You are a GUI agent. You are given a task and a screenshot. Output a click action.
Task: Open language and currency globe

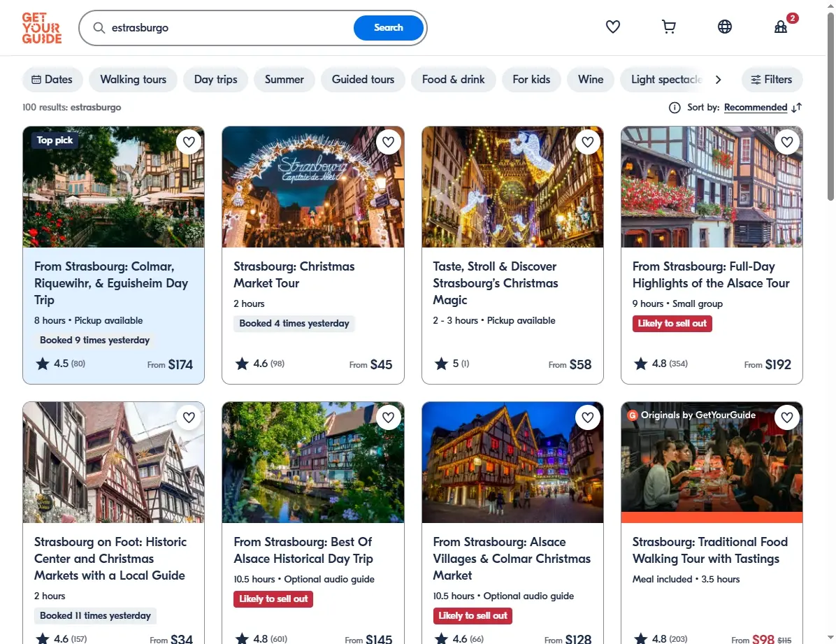tap(725, 27)
